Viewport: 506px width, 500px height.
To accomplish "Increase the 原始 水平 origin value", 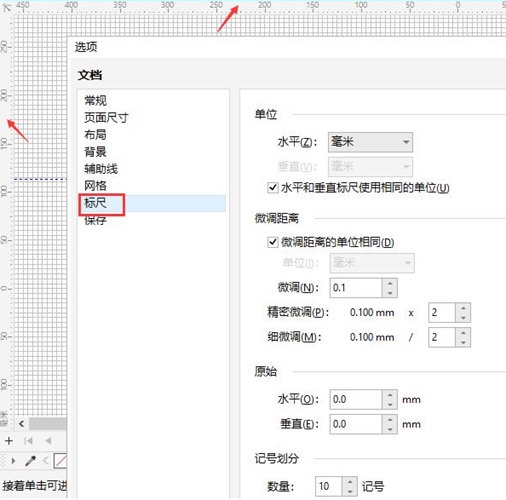I will (x=390, y=394).
